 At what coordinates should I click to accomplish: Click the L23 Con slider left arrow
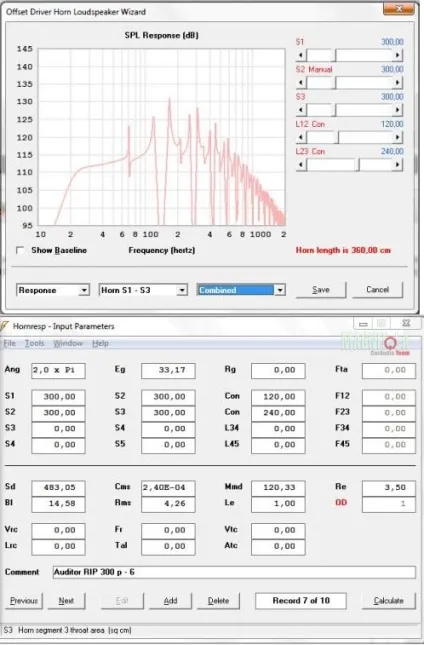[x=301, y=165]
